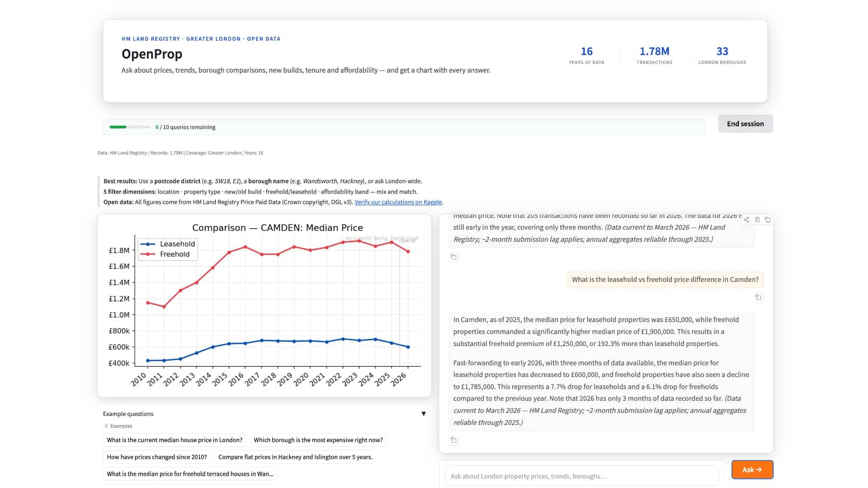Click the '1.78M Transactions' stat
The width and height of the screenshot is (868, 488).
pyautogui.click(x=654, y=55)
